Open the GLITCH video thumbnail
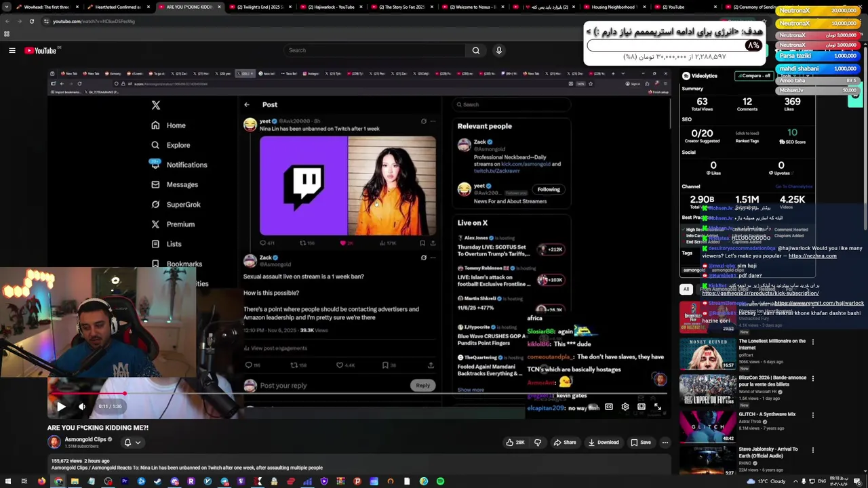The image size is (868, 488). point(707,427)
